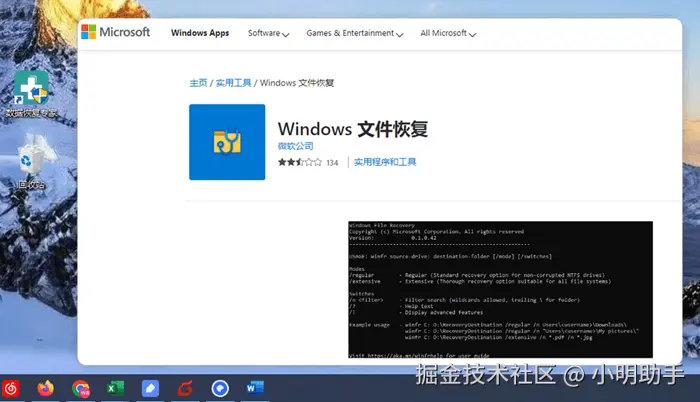The height and width of the screenshot is (402, 700).
Task: Open the 实用工具 breadcrumb link
Action: 233,83
